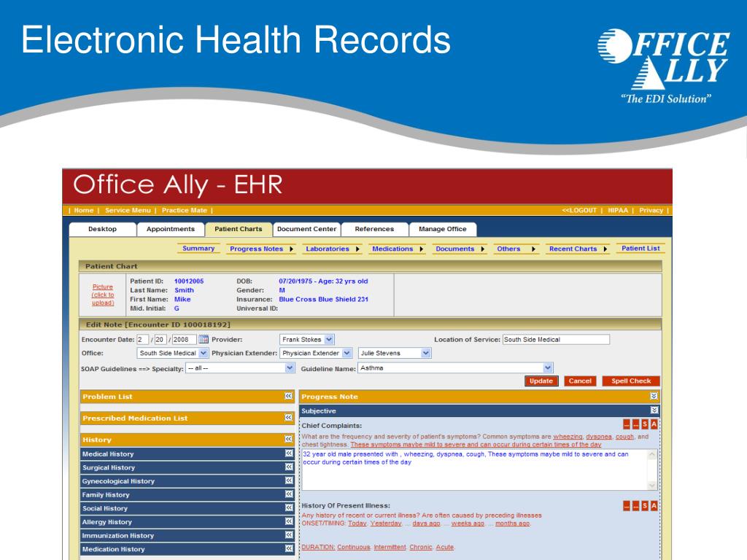Click the Location of Service field
Image resolution: width=747 pixels, height=560 pixels.
point(556,340)
